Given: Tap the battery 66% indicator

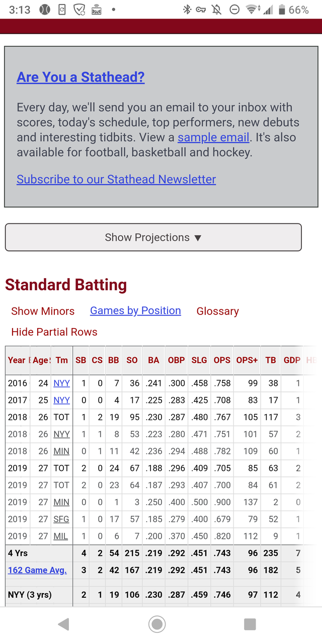Looking at the screenshot, I should [294, 10].
